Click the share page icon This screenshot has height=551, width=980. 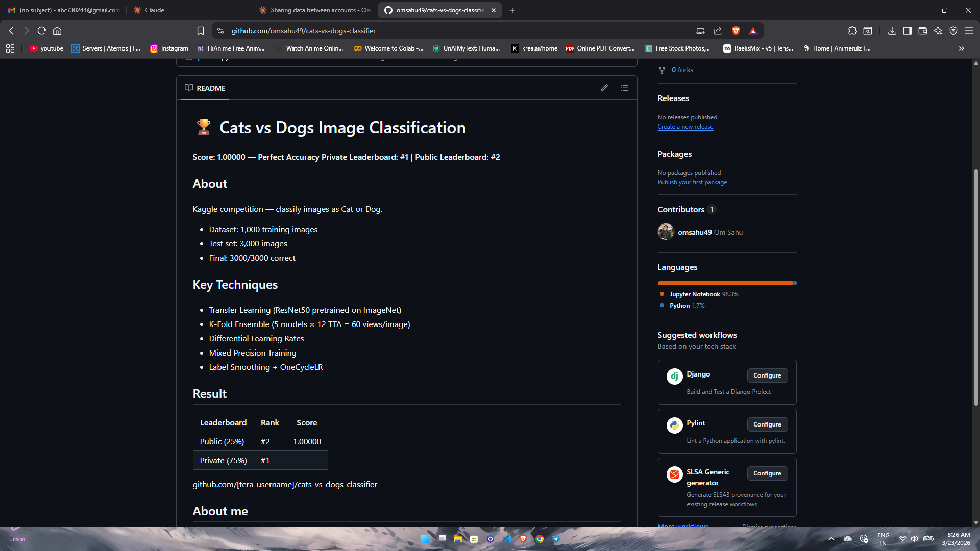click(717, 31)
